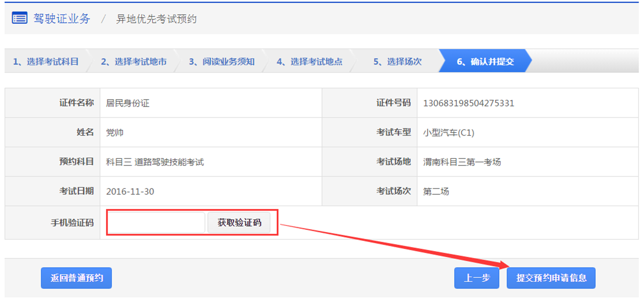Submit using 提交预约申请信息 button
644x302 pixels.
point(551,278)
